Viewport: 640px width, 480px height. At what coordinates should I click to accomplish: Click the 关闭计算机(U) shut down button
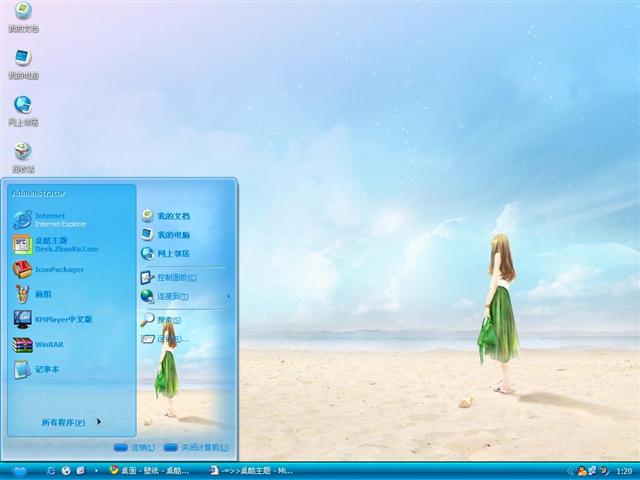coord(196,448)
